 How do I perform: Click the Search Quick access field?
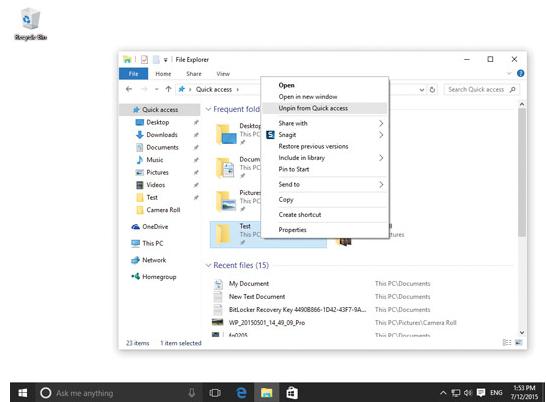[x=482, y=90]
